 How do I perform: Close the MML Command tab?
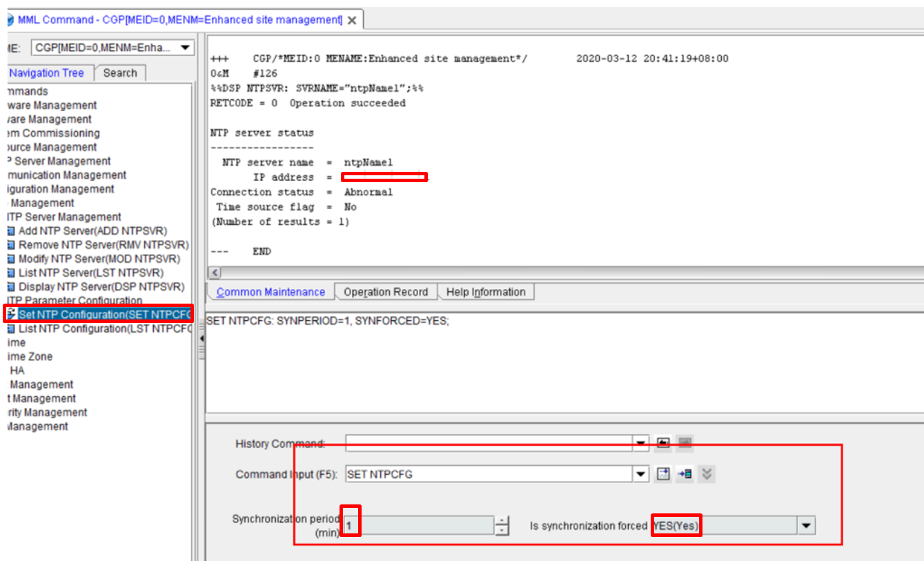352,20
